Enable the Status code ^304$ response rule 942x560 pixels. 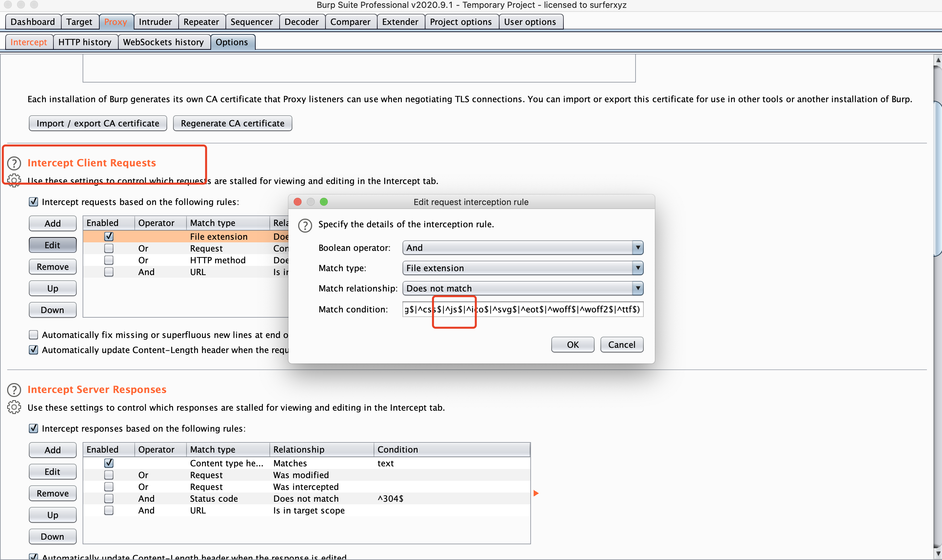[109, 498]
